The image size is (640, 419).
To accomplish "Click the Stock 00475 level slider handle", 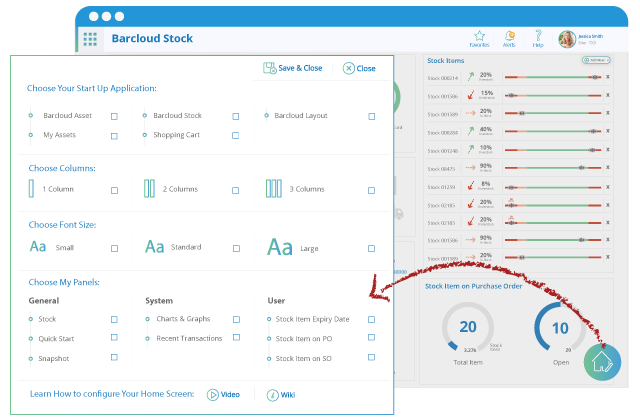I will [x=582, y=167].
